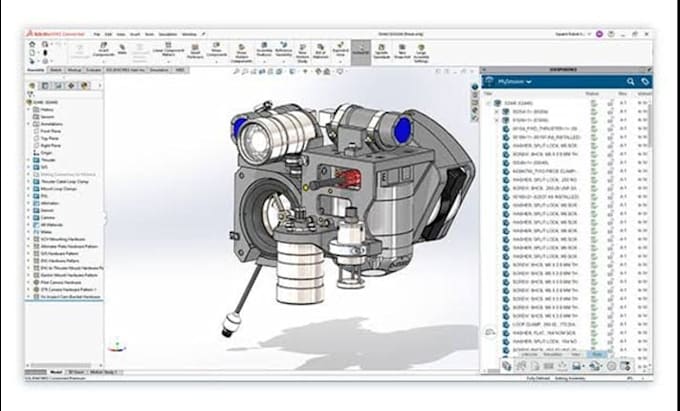Expand the Thruster component in tree
This screenshot has width=680, height=411.
29,160
